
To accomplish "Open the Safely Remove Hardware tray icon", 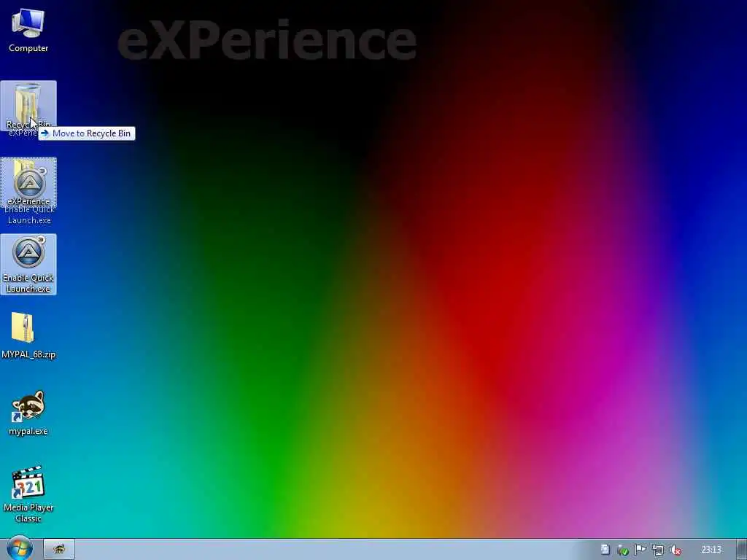I will (x=622, y=550).
